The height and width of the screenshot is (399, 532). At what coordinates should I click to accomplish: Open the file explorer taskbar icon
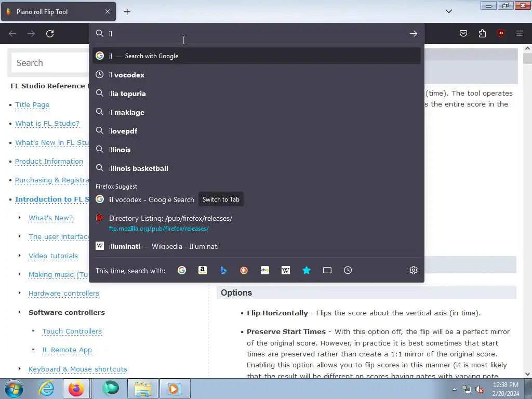[143, 389]
